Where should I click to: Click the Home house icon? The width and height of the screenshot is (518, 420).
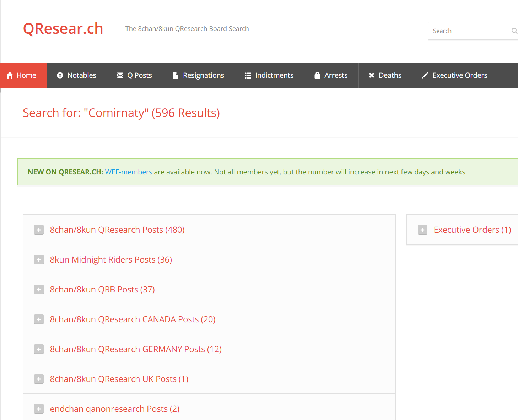10,75
